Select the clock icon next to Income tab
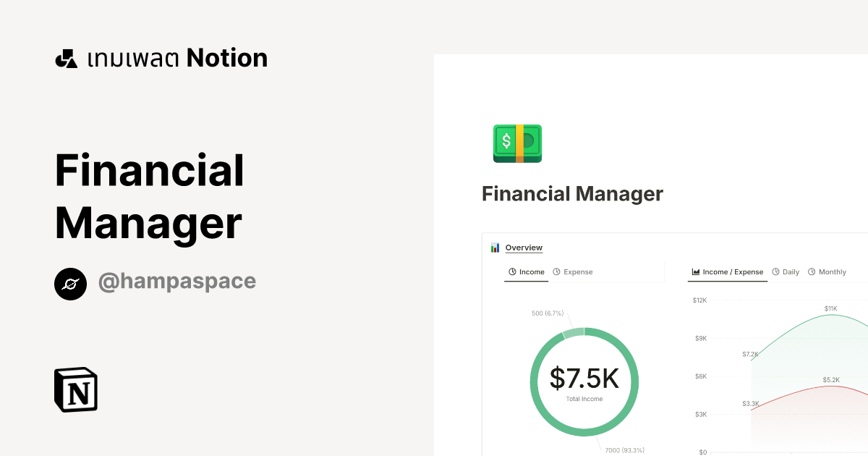868x456 pixels. [513, 271]
